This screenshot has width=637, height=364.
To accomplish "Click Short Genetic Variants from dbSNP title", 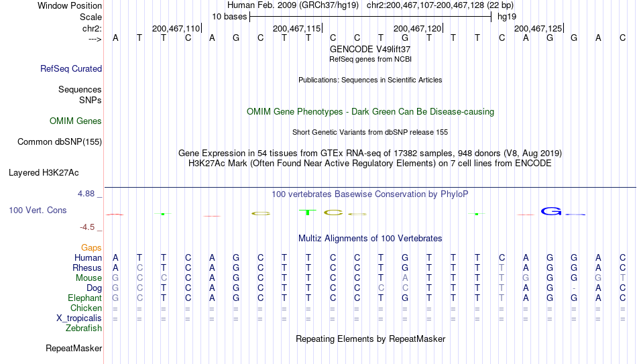I will [x=370, y=133].
